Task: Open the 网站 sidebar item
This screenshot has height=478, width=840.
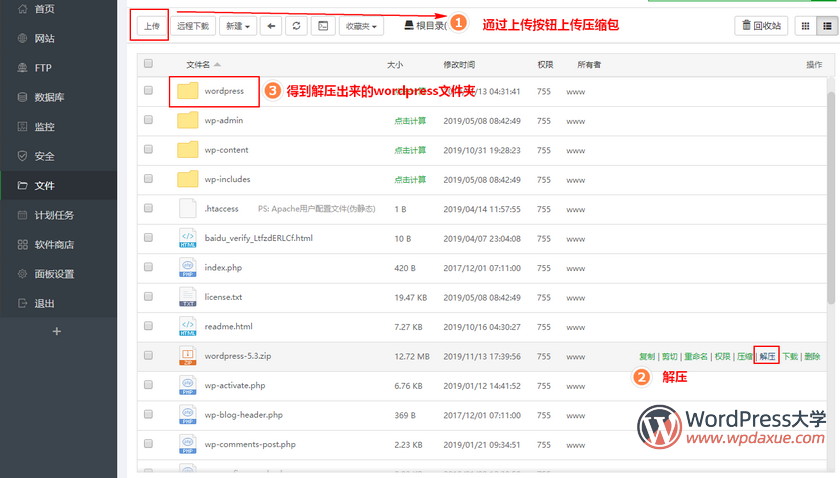Action: (x=58, y=38)
